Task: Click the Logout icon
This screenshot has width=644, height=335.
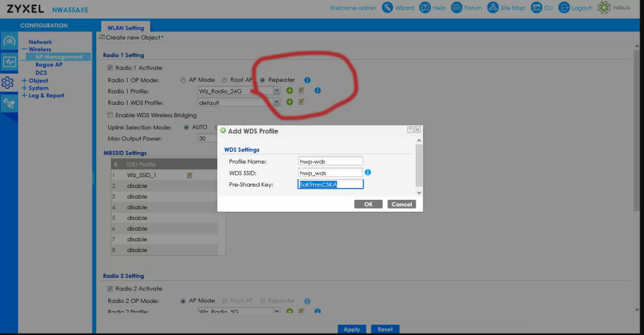Action: 563,8
